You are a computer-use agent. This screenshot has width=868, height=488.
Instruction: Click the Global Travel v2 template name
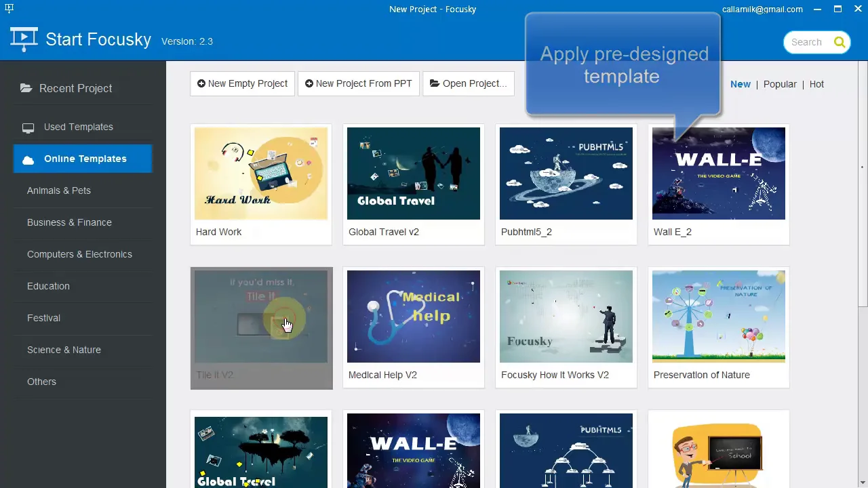click(x=384, y=232)
